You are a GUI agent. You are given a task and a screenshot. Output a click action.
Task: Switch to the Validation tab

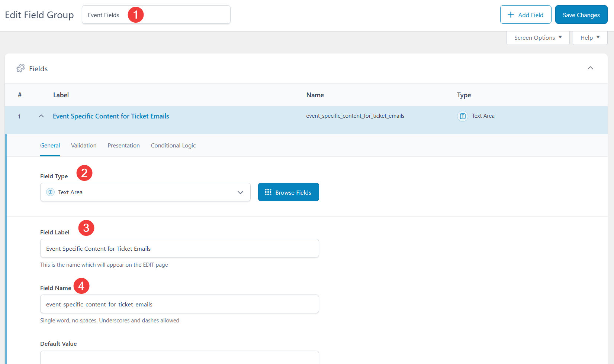[84, 146]
